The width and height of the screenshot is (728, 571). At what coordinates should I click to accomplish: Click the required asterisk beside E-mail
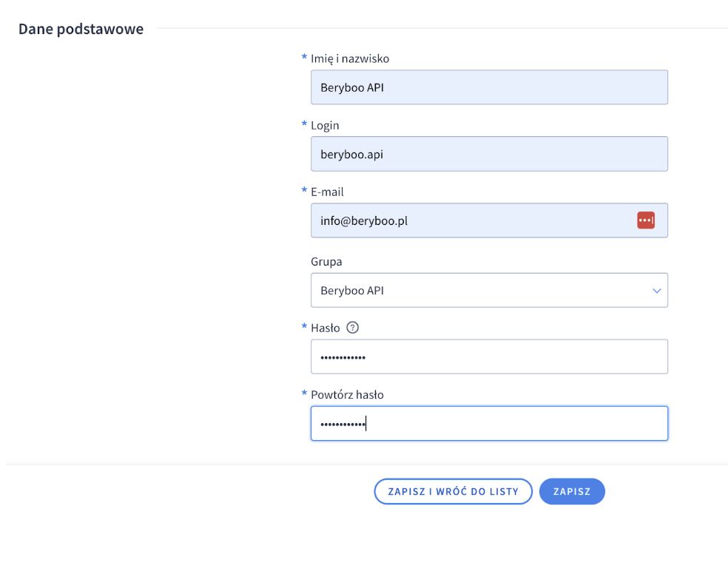point(304,192)
